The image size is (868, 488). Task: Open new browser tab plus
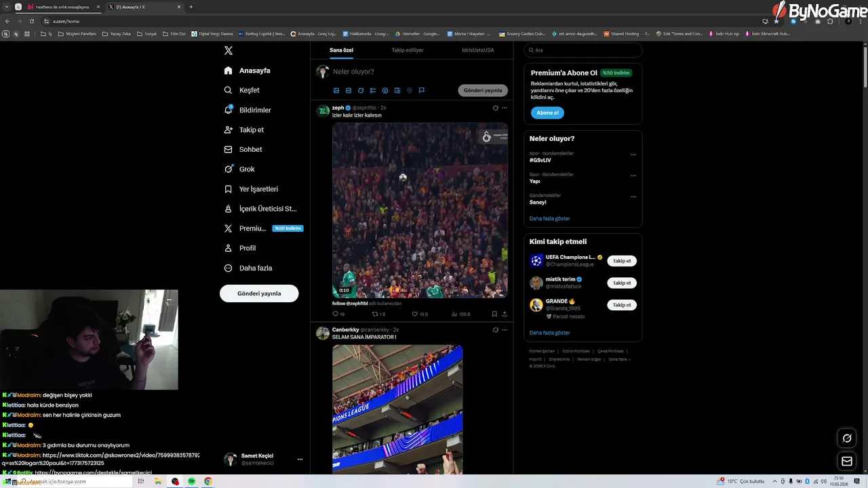191,7
